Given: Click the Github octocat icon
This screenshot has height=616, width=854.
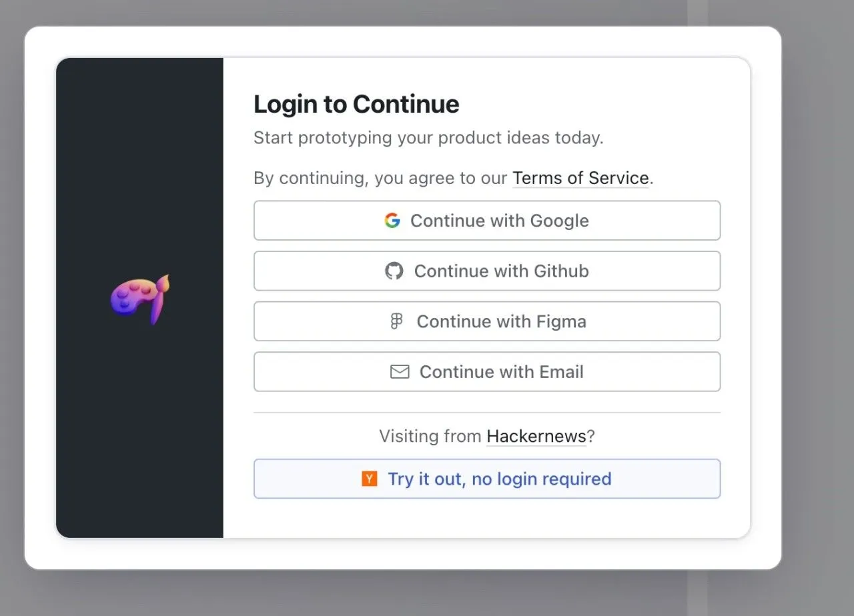Looking at the screenshot, I should pos(394,271).
